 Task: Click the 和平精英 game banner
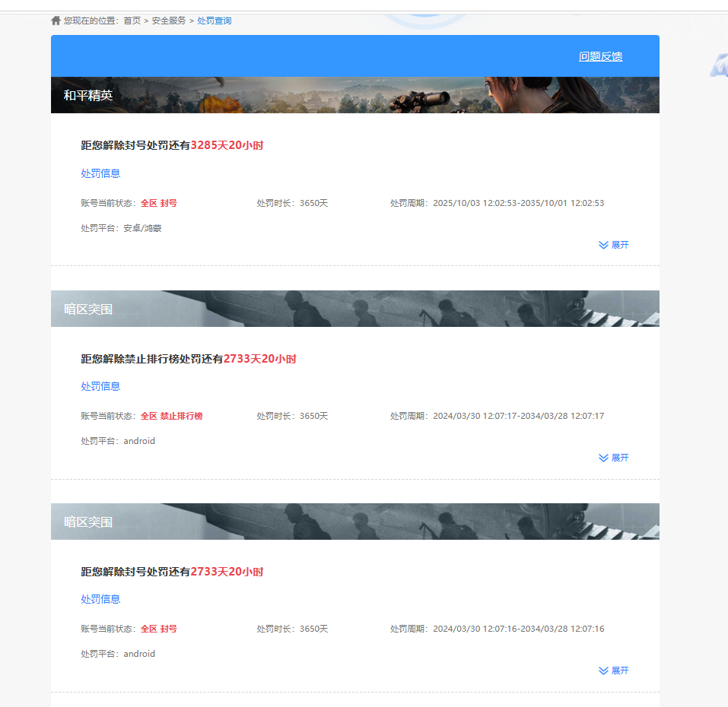point(355,95)
